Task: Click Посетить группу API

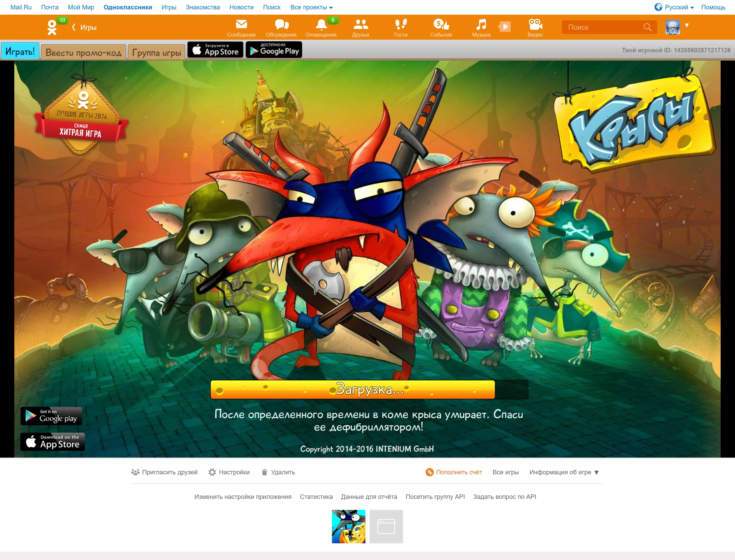Action: pyautogui.click(x=435, y=497)
